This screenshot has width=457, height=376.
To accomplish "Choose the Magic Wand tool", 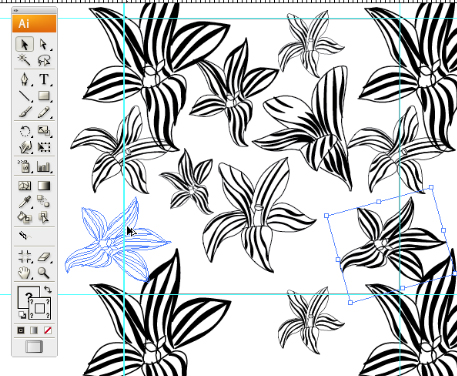I will point(25,60).
